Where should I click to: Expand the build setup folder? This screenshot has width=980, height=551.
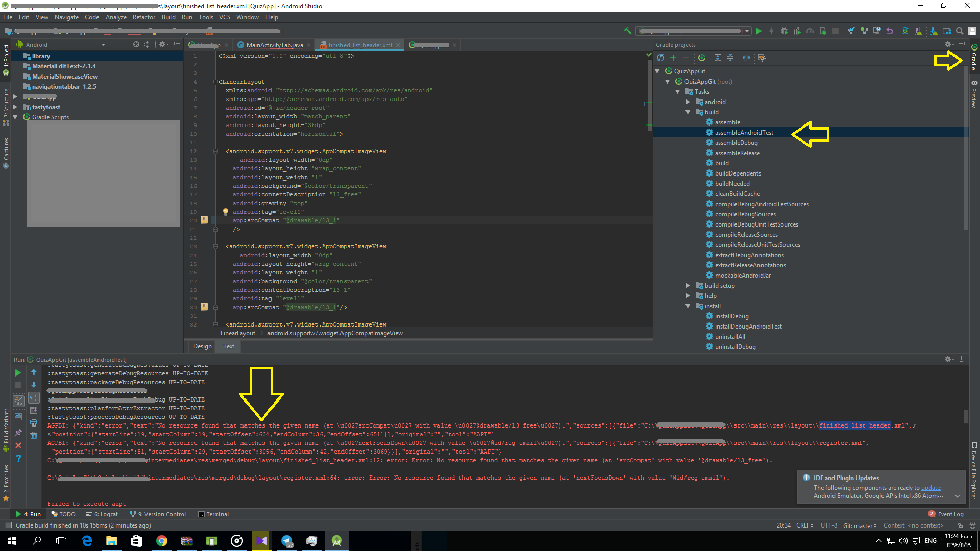[x=688, y=286]
